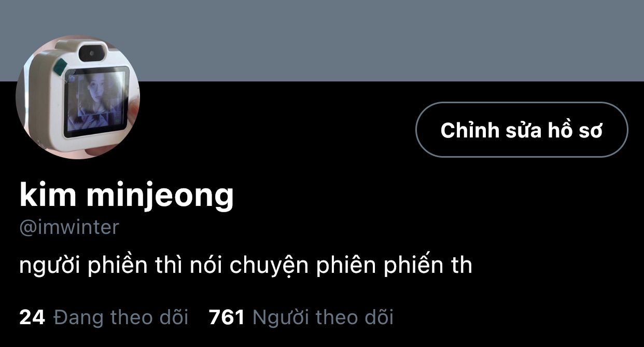Click the number 24 following count
The image size is (644, 347).
pos(32,317)
